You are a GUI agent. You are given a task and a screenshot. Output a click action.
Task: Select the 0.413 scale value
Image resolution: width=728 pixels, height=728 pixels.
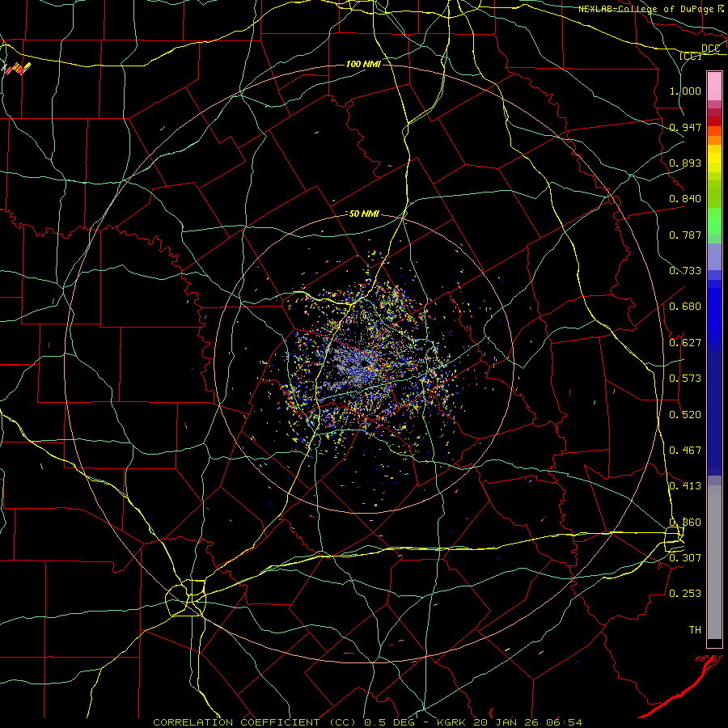tap(685, 486)
